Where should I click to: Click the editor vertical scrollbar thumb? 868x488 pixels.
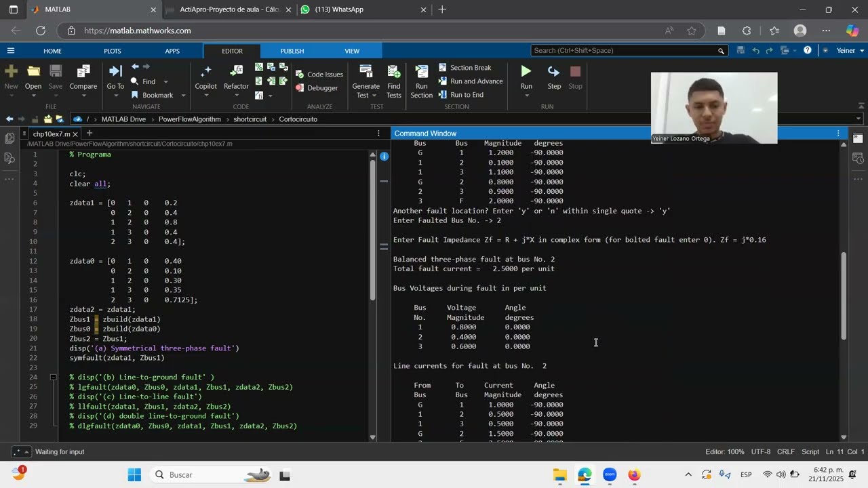372,229
